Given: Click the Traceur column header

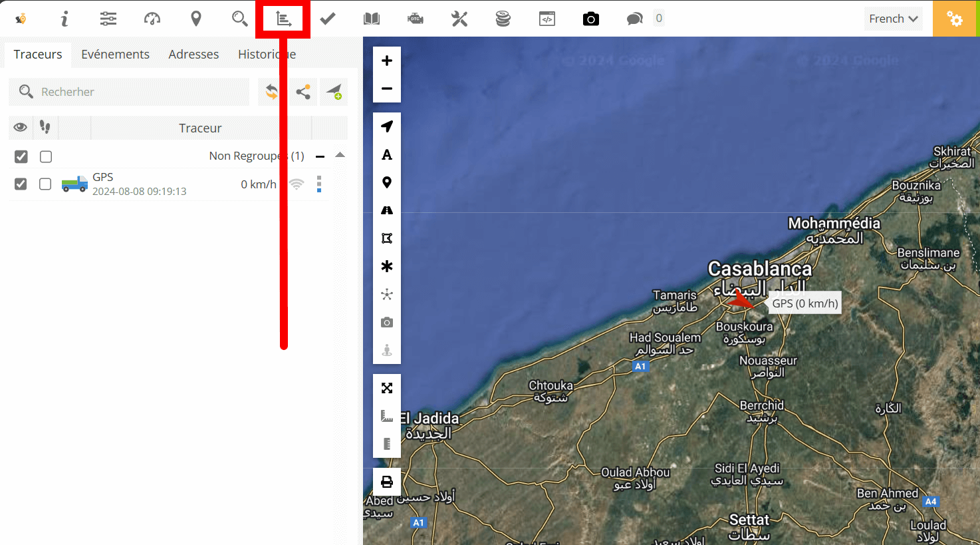Looking at the screenshot, I should [x=200, y=128].
